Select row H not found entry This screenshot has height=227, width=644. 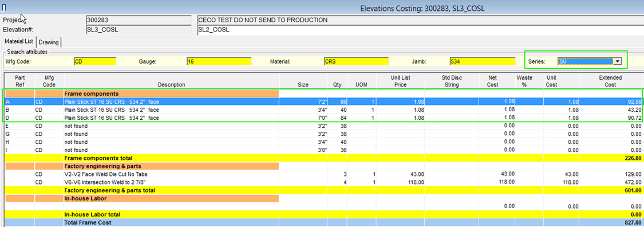click(x=172, y=142)
